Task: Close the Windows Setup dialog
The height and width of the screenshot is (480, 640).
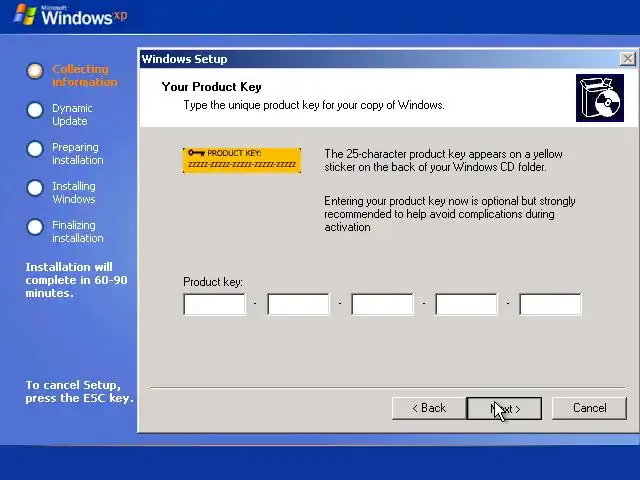Action: click(x=627, y=59)
